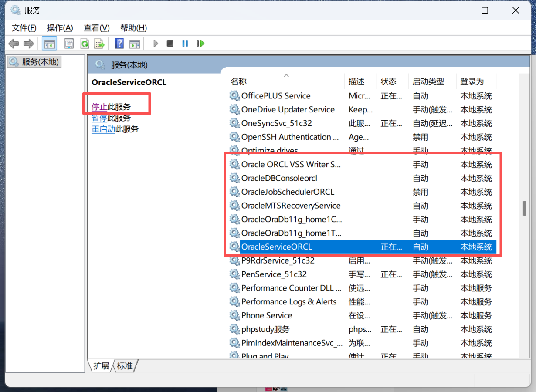The height and width of the screenshot is (392, 536).
Task: Select the PimIndexMaintenanceSvc_ service name
Action: [x=292, y=343]
